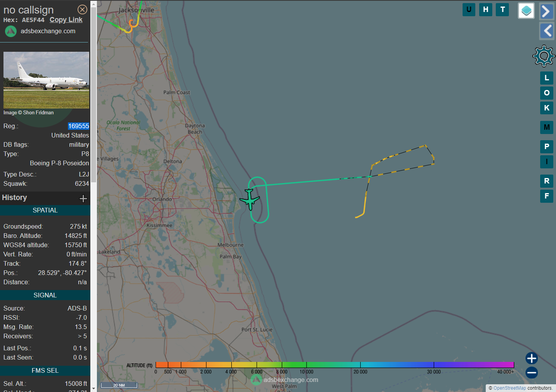Click the FMS SEL section header
This screenshot has width=556, height=392.
[45, 371]
